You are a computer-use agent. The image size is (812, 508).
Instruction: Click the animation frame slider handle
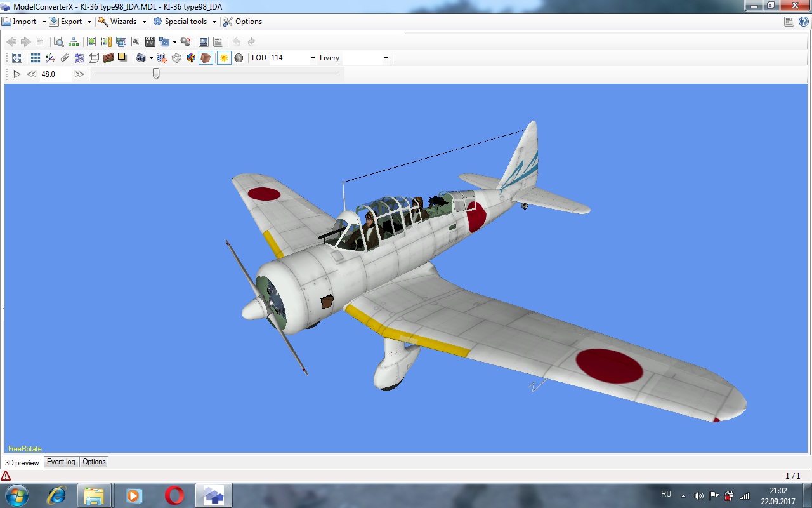pyautogui.click(x=156, y=74)
